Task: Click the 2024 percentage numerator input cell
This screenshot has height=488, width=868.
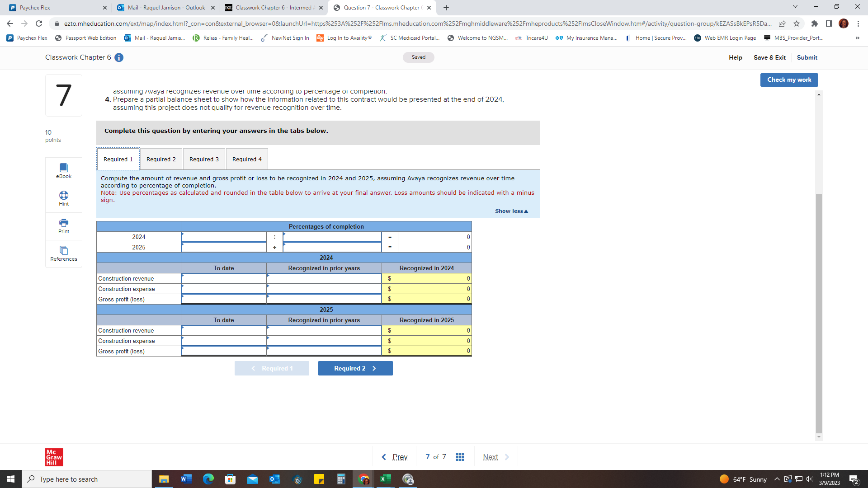Action: point(224,237)
